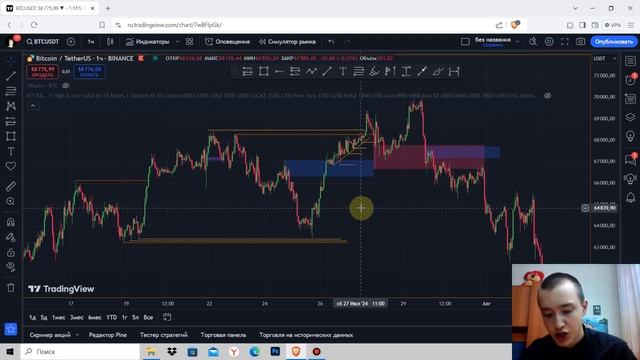The height and width of the screenshot is (360, 640).
Task: Open the Торговая панель tab
Action: click(223, 335)
